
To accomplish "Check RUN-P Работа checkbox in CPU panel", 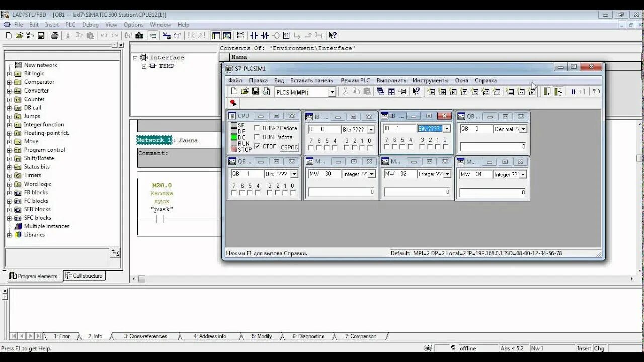I will [x=257, y=128].
